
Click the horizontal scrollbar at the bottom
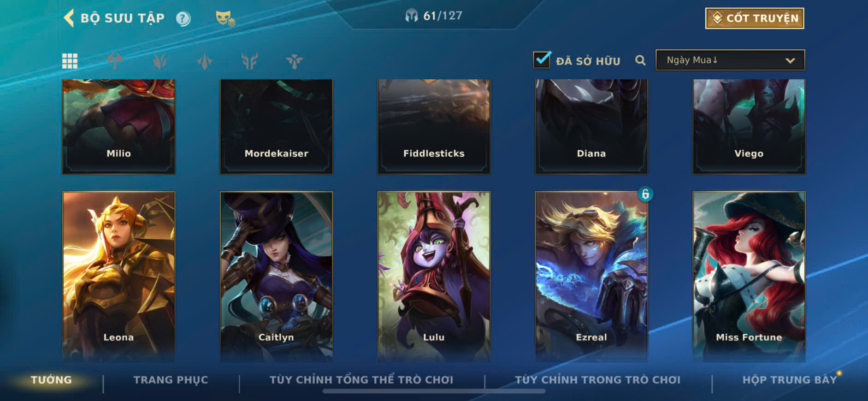[x=434, y=391]
